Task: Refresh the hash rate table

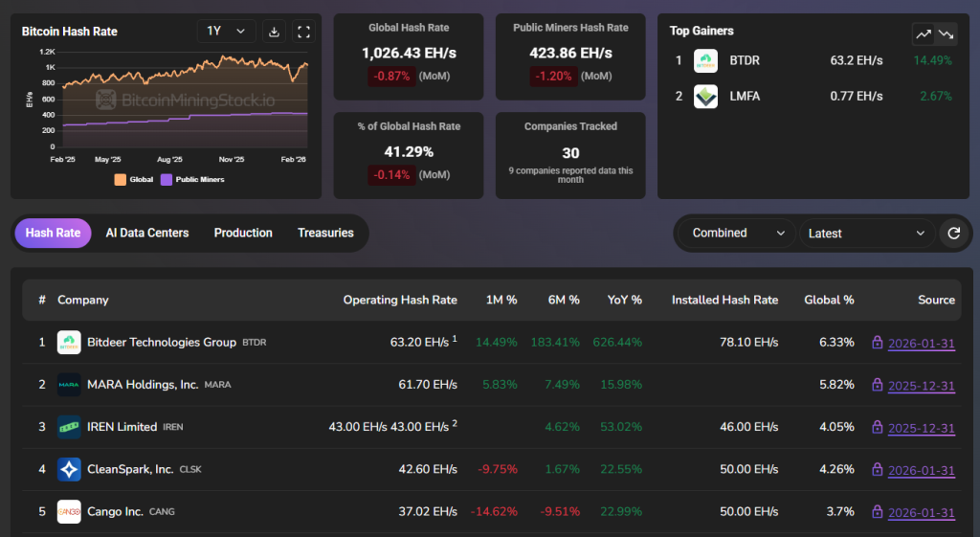Action: (x=953, y=233)
